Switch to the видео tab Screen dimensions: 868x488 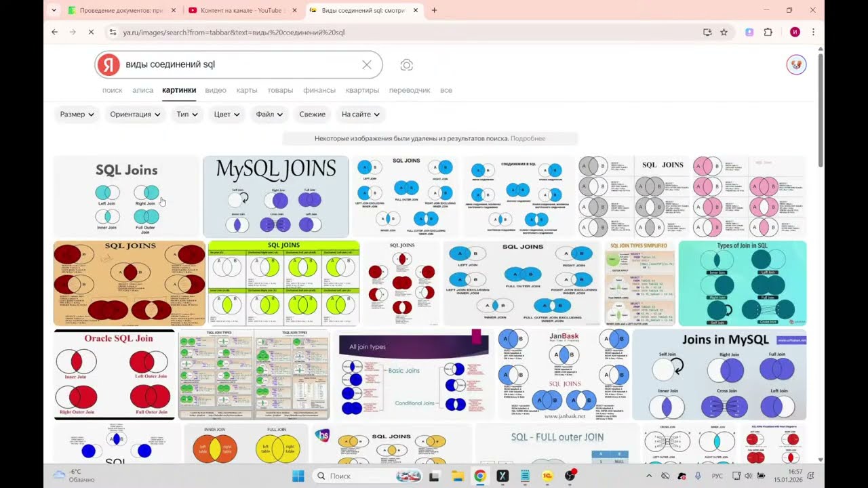click(x=216, y=90)
